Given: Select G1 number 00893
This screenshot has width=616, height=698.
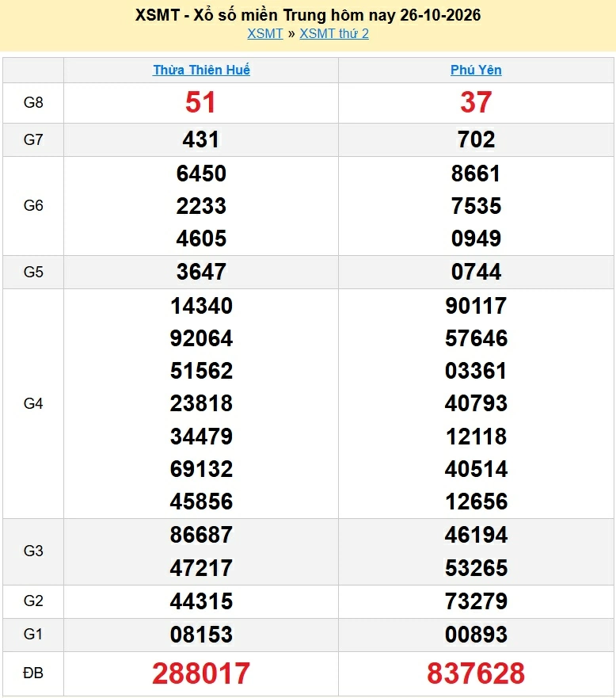Looking at the screenshot, I should 476,635.
